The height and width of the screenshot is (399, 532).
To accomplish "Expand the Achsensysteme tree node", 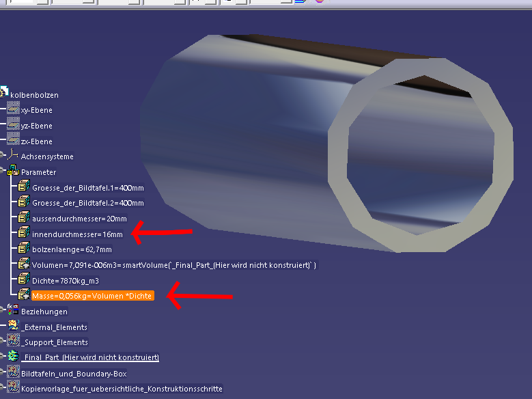I will 3,156.
